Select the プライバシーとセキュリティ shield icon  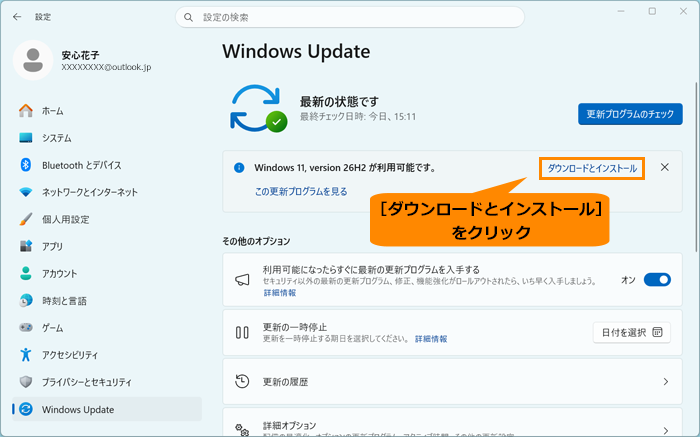(26, 382)
